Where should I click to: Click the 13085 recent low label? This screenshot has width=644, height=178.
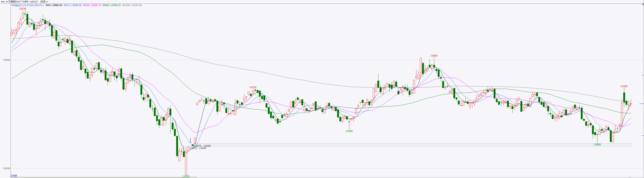pos(597,145)
